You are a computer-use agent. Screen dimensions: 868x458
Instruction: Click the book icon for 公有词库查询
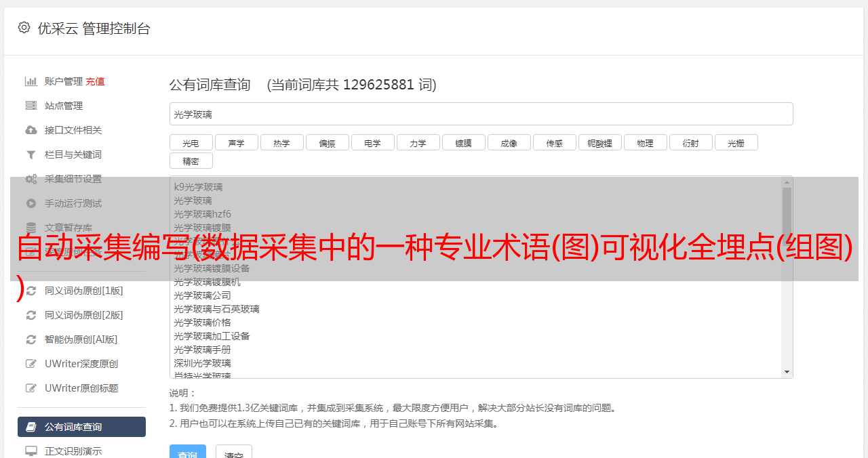click(31, 427)
